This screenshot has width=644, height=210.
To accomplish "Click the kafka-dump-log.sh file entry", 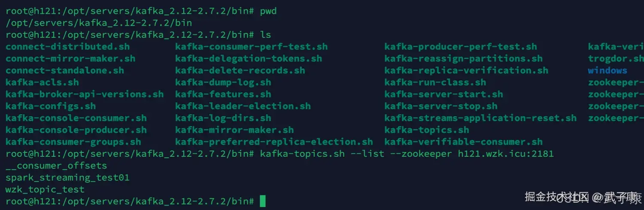I will tap(223, 82).
